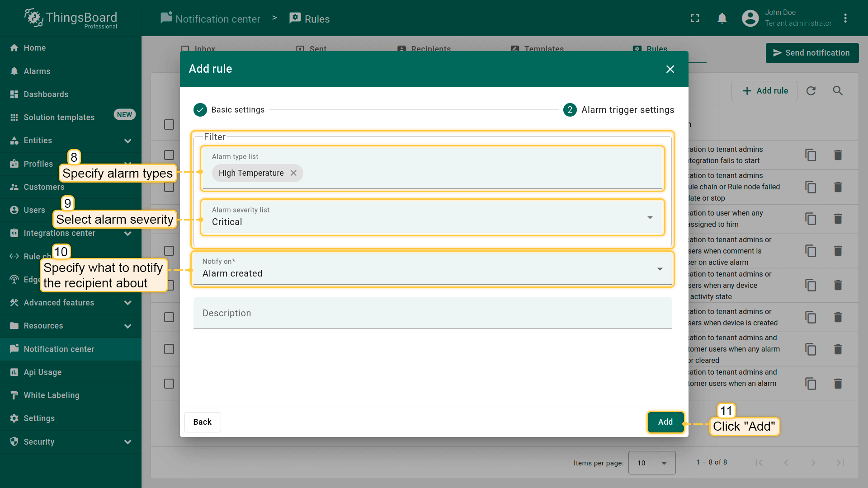Copy the first rule in list
Screen dimensions: 868x488
811,155
